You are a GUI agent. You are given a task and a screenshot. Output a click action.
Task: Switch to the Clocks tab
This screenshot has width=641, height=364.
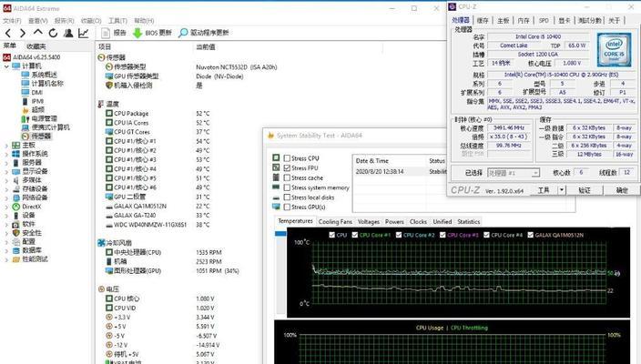(418, 222)
